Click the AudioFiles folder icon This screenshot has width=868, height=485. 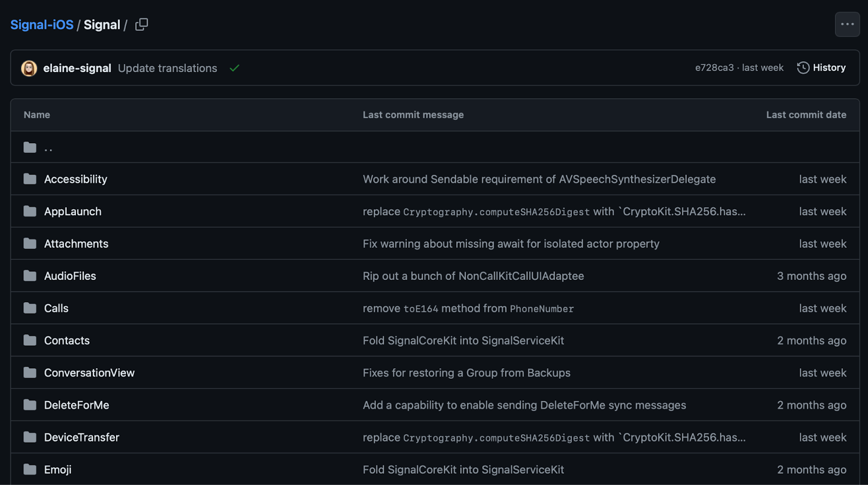[x=30, y=276]
